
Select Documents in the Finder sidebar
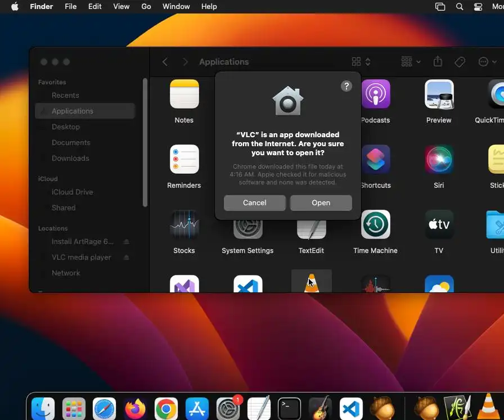(85, 143)
